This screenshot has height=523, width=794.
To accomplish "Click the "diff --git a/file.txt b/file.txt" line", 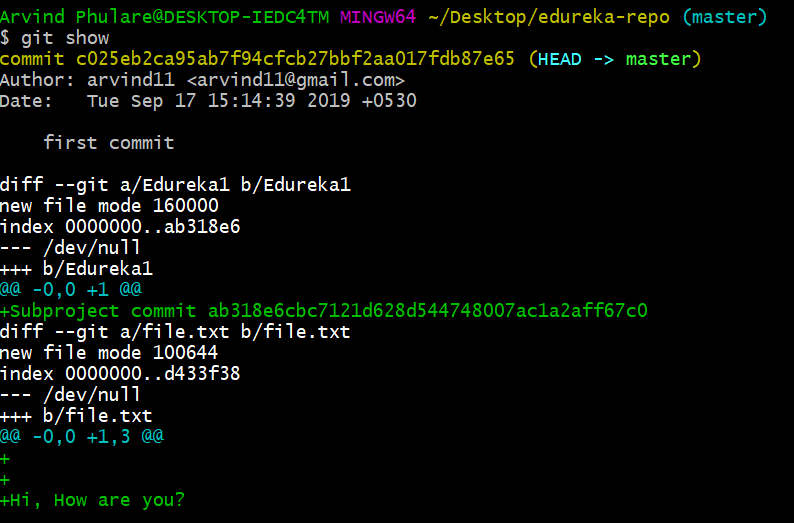I will pyautogui.click(x=175, y=331).
